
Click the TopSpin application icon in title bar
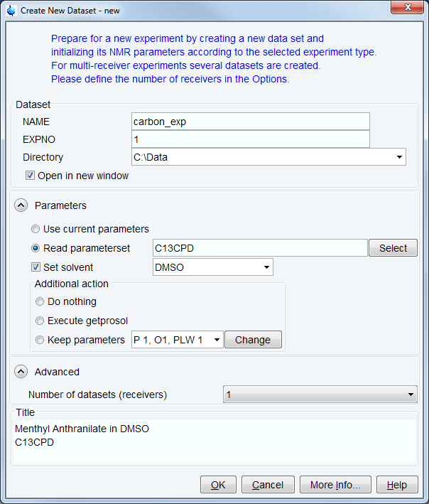11,11
